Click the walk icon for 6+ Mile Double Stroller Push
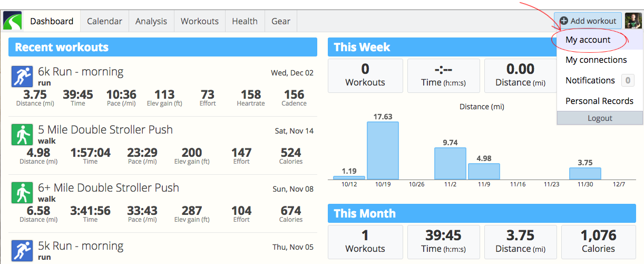 tap(22, 193)
